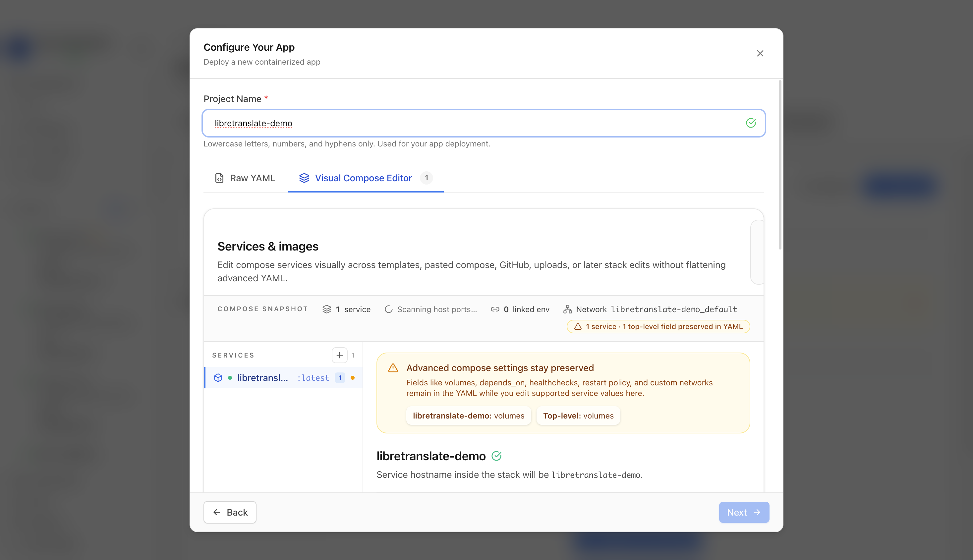Click the 0 linked env text
The image size is (973, 560).
tap(527, 309)
